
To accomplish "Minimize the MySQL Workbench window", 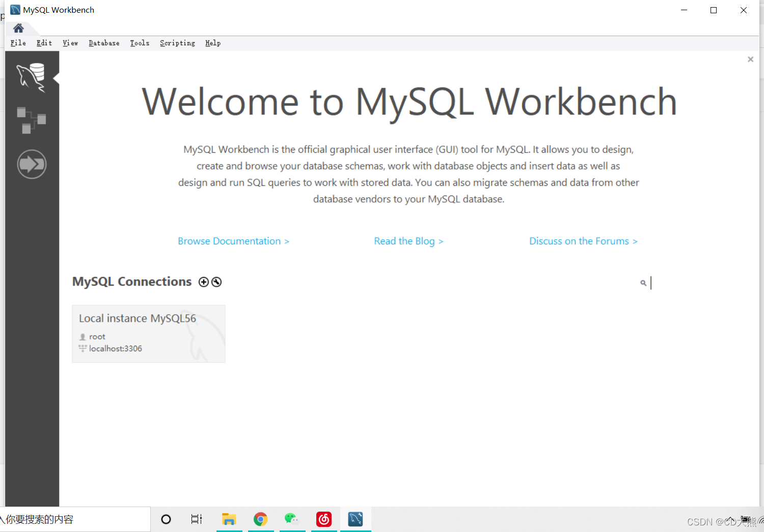I will 684,10.
